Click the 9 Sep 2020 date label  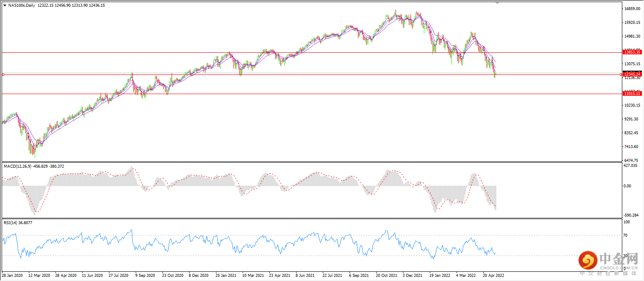146,276
